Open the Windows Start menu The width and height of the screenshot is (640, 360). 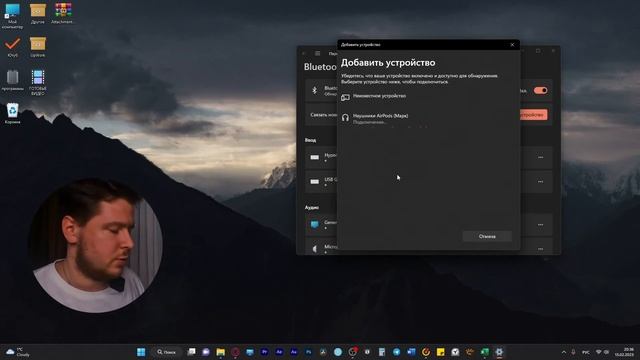(x=141, y=352)
